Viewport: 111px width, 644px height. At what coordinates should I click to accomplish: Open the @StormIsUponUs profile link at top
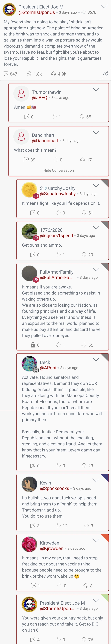(x=37, y=12)
